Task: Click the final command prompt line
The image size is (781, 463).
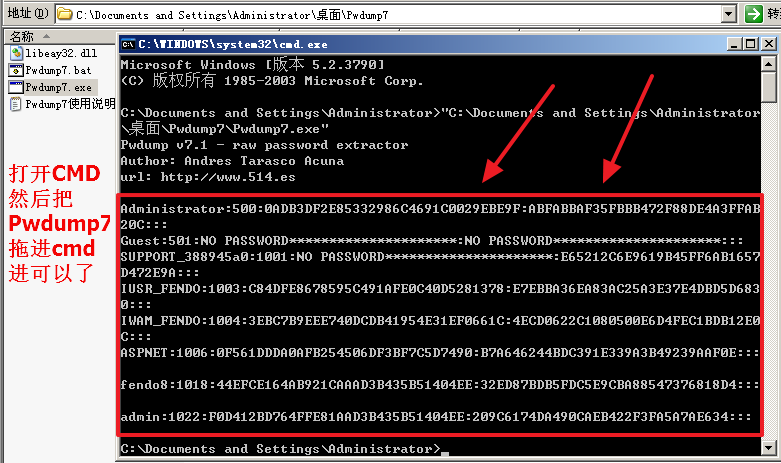Action: pos(284,449)
